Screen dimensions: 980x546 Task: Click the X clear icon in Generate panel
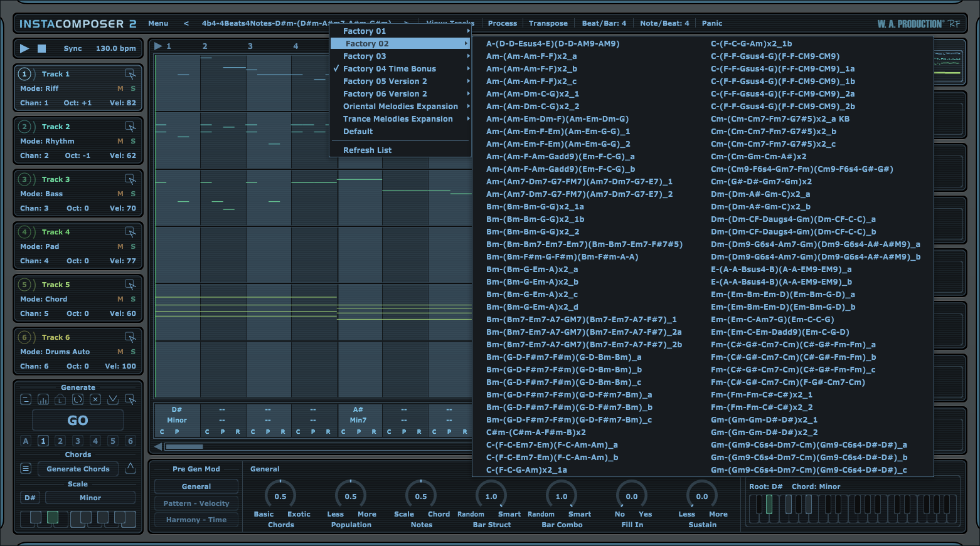95,399
